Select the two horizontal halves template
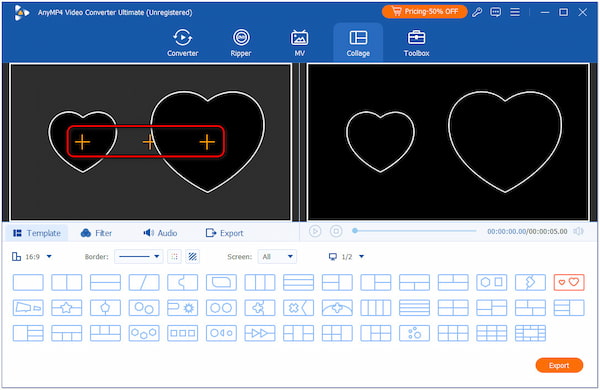Screen dimensions: 600x390 pos(105,282)
